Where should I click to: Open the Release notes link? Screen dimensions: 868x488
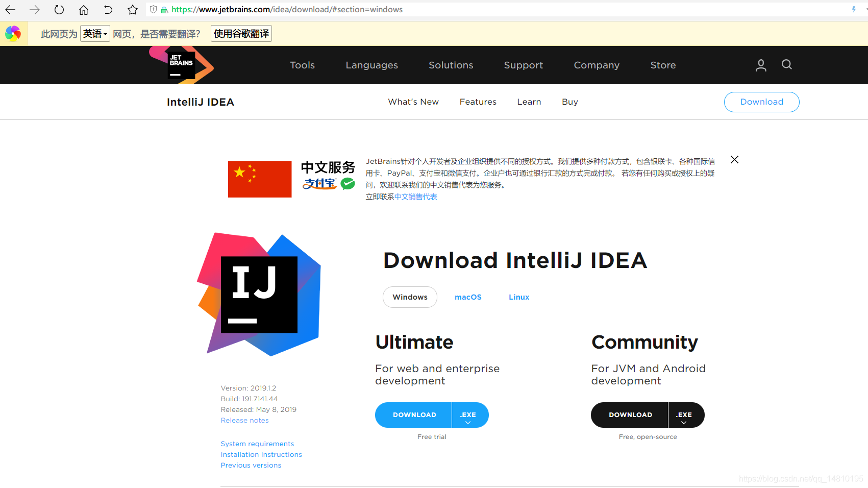pos(245,421)
